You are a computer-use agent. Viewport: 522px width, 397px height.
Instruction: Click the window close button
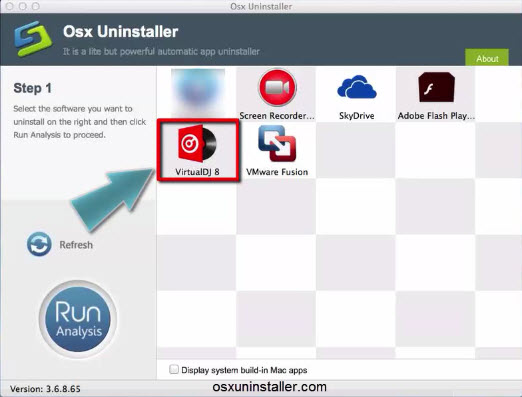click(10, 6)
